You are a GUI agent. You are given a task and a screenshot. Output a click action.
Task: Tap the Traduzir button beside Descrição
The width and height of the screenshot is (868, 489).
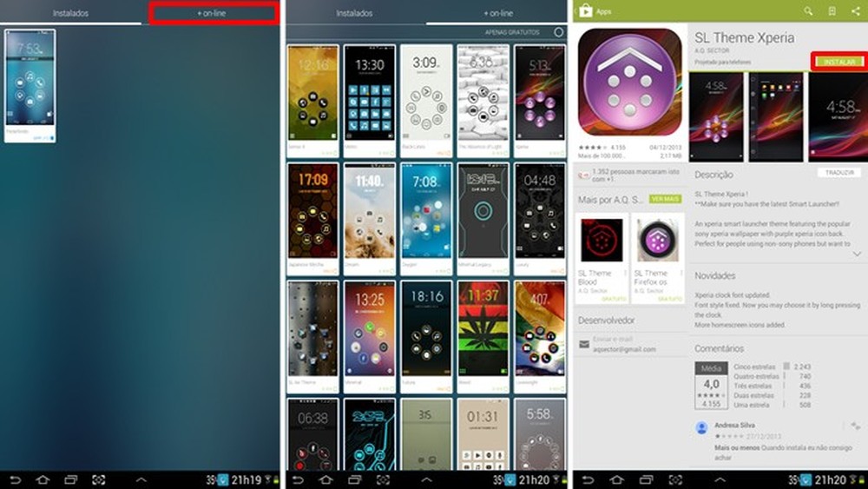point(839,173)
